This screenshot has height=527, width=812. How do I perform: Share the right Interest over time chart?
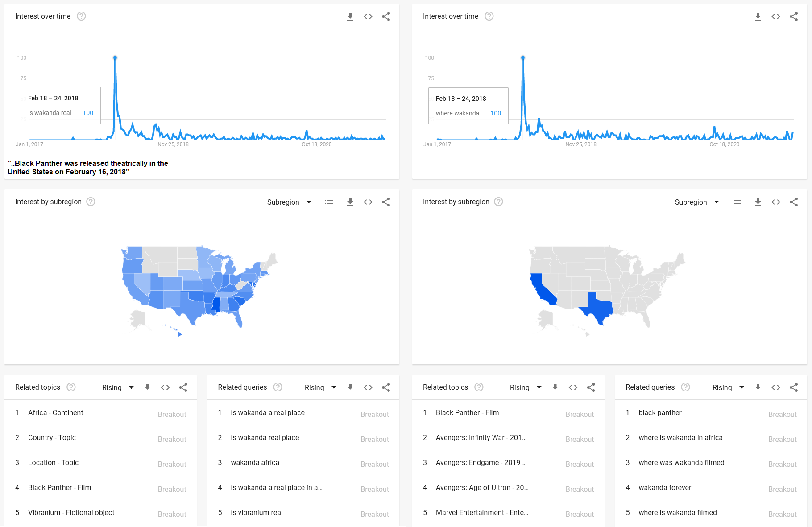(794, 16)
